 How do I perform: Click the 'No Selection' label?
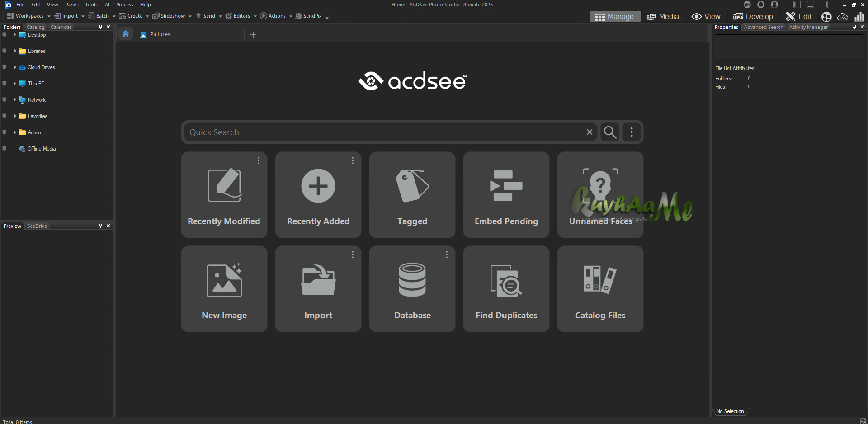(730, 411)
